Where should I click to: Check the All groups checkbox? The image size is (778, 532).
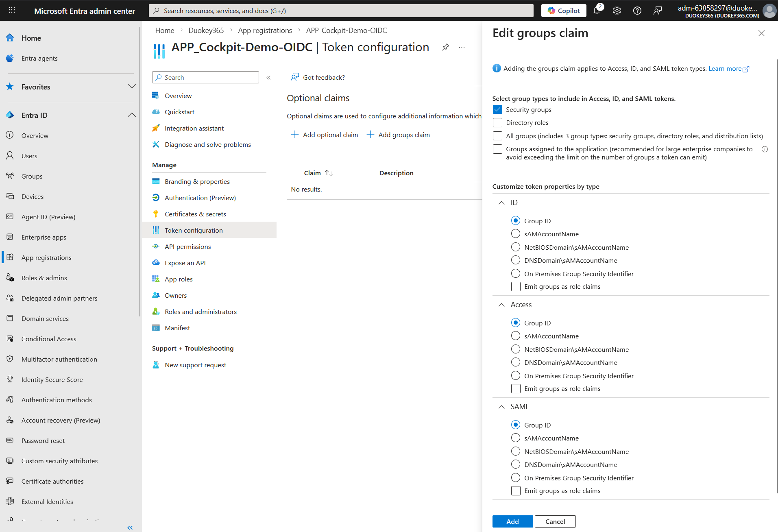click(x=497, y=136)
